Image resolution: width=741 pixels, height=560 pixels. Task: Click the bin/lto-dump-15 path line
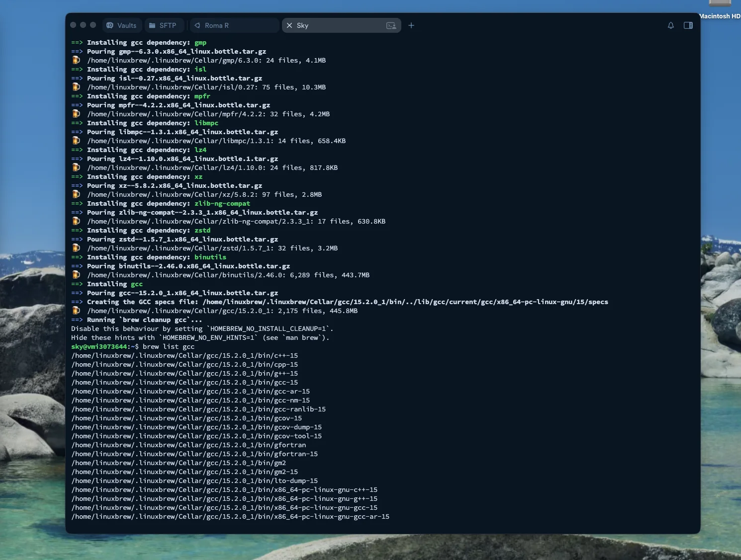click(194, 481)
